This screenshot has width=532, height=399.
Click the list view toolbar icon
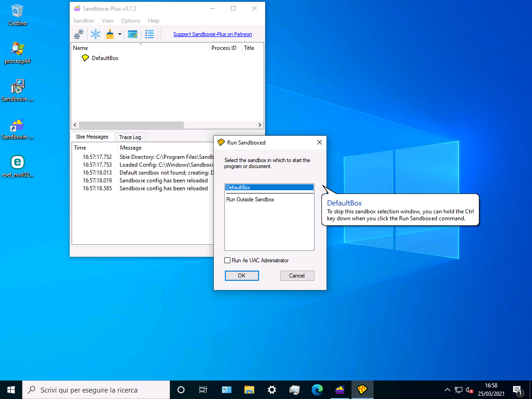pos(150,34)
